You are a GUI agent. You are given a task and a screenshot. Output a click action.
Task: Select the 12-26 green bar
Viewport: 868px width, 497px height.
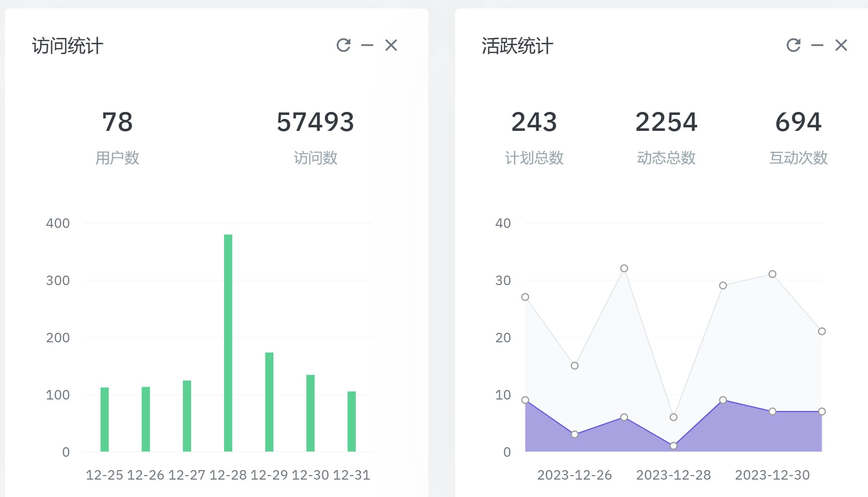click(x=146, y=419)
